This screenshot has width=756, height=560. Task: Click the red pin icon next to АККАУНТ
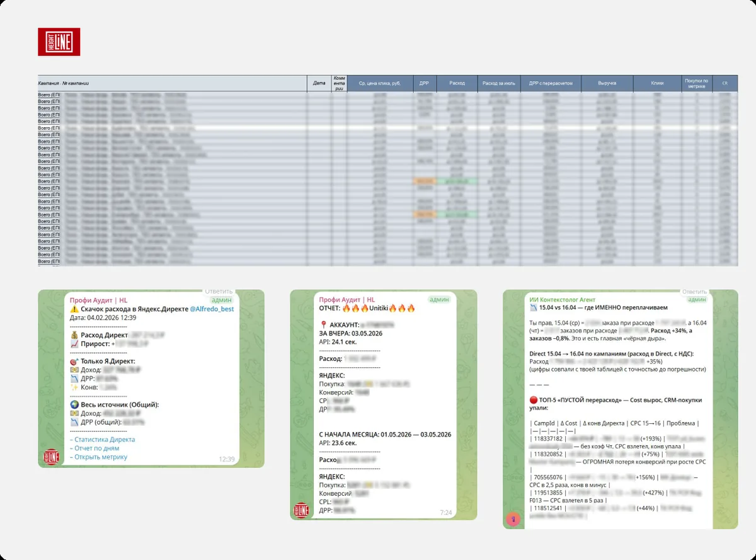(323, 326)
